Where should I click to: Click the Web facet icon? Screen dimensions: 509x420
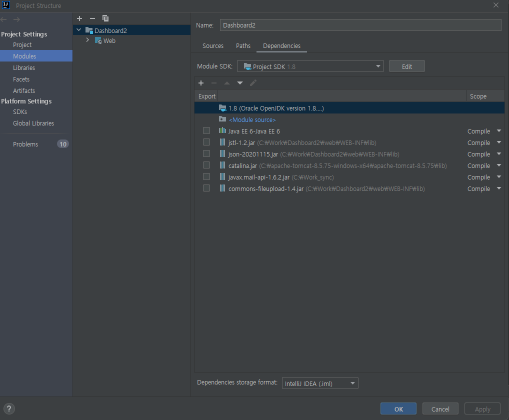click(x=98, y=40)
